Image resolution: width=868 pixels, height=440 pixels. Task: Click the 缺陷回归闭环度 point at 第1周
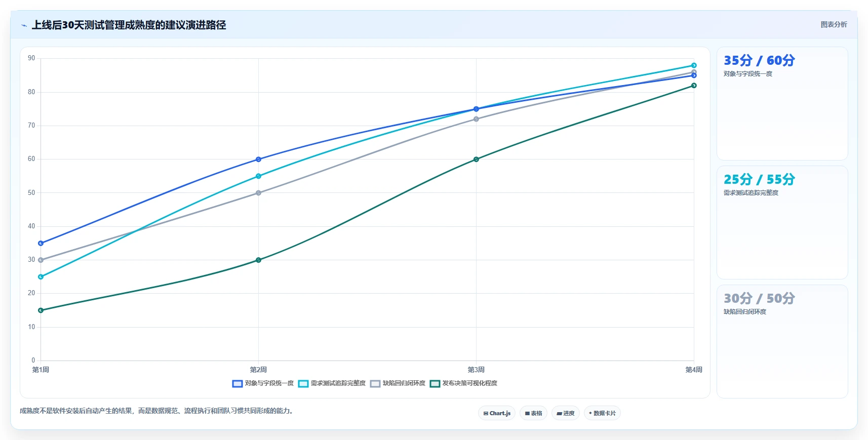point(41,260)
